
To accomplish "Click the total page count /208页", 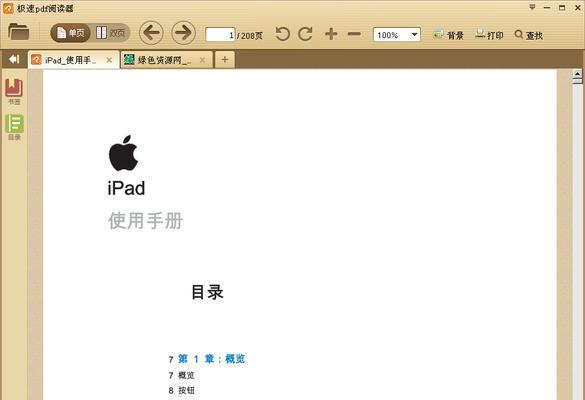I will 250,36.
